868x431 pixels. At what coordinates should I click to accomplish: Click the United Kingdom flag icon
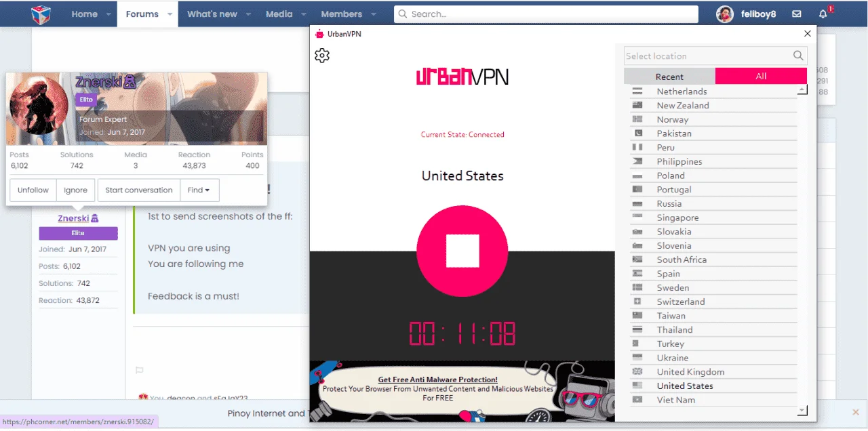[x=637, y=372]
